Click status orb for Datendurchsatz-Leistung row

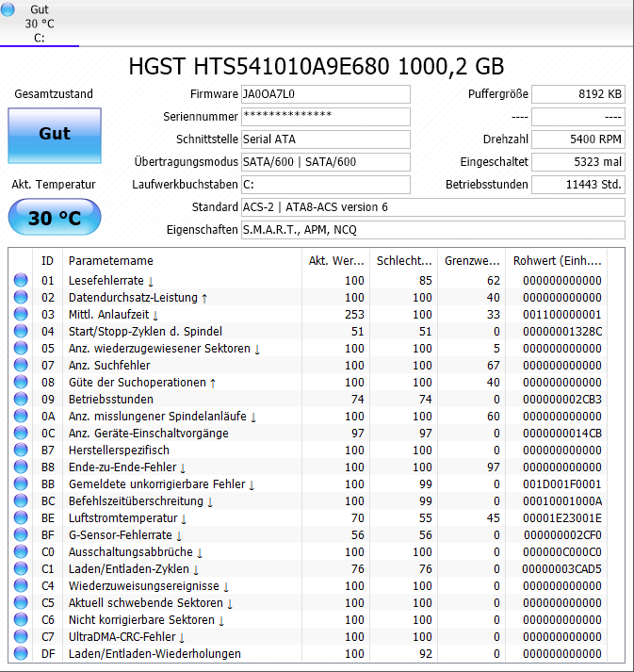21,297
